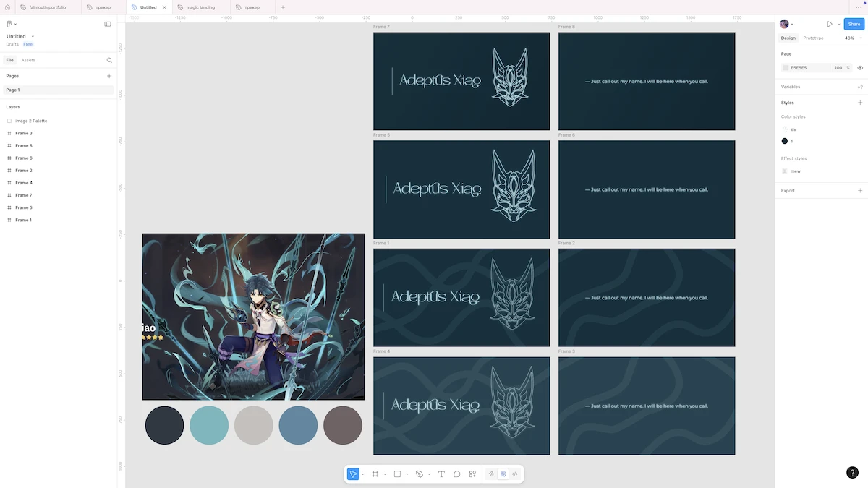Image resolution: width=868 pixels, height=488 pixels.
Task: Click the page color opacity 100 field
Action: [x=838, y=68]
